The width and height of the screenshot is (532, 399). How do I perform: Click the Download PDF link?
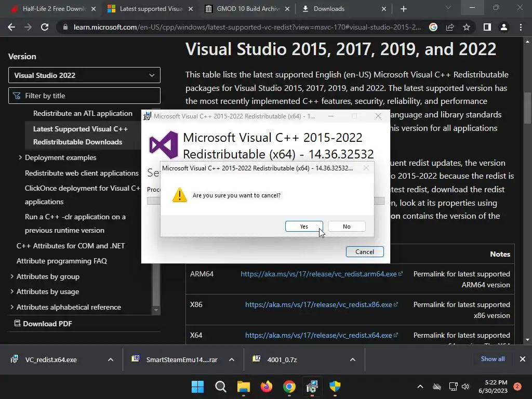pyautogui.click(x=43, y=324)
